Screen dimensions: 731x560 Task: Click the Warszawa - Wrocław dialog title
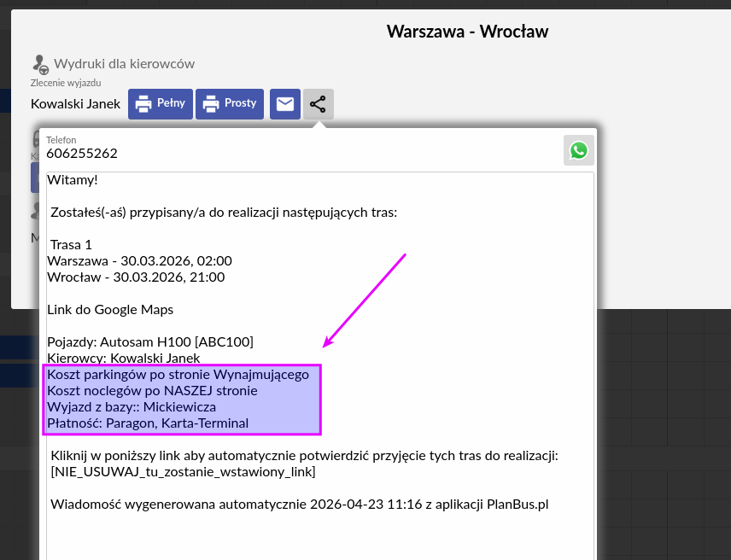467,32
